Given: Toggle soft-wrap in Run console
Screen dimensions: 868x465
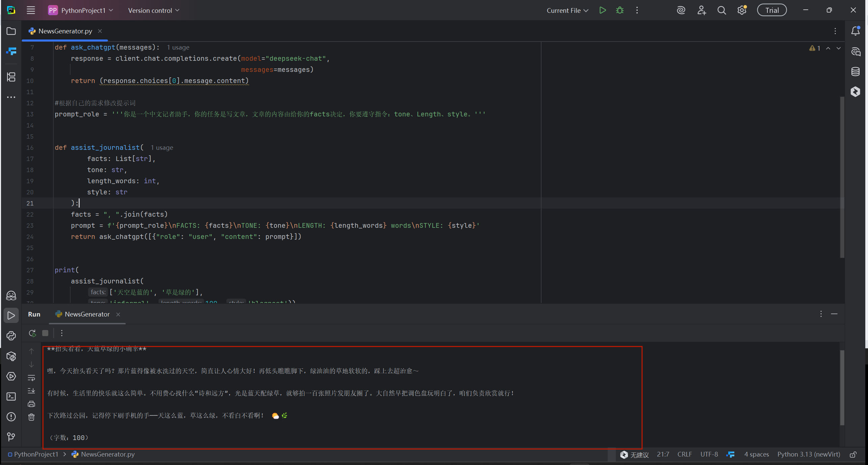Looking at the screenshot, I should (x=31, y=378).
